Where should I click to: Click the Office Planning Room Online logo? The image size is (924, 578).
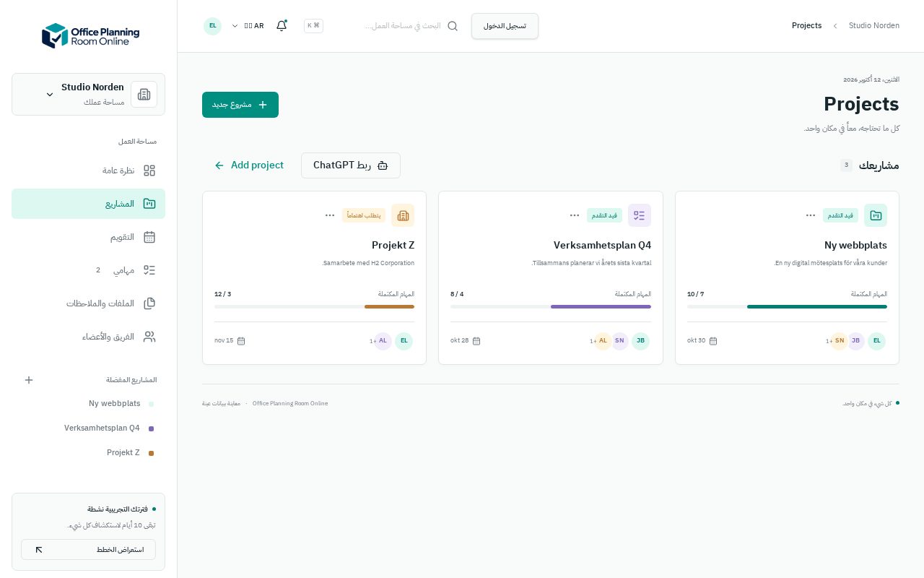90,35
